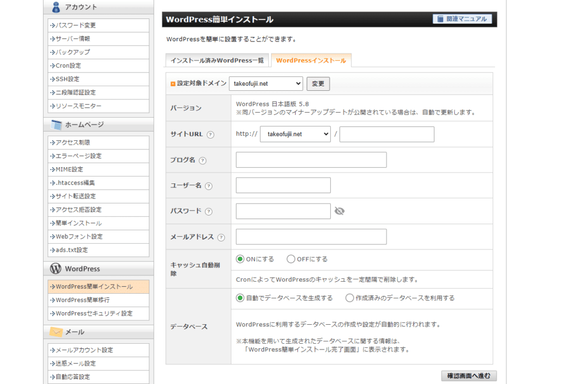Screen dimensions: 588x384
Task: Click the メール envelope icon
Action: (x=56, y=332)
